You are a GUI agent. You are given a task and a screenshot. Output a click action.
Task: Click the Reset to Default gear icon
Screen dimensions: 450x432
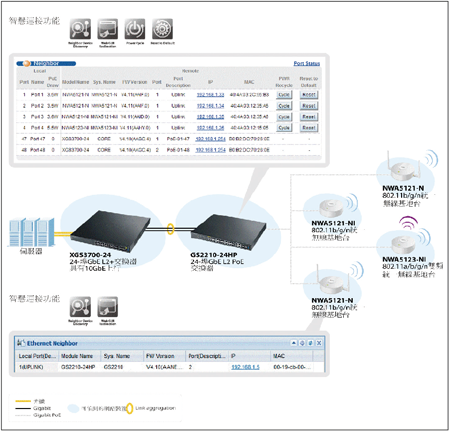point(162,29)
